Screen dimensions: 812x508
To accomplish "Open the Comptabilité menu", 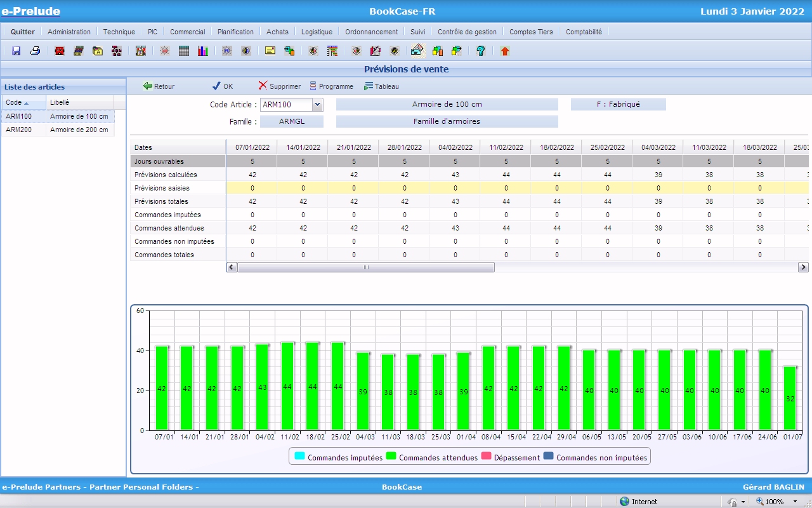I will click(584, 32).
